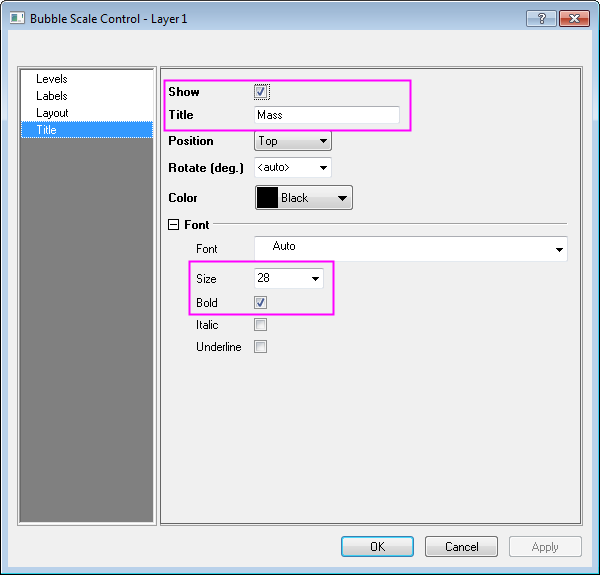Close the Bubble Scale Control dialog
This screenshot has width=600, height=575.
point(574,18)
